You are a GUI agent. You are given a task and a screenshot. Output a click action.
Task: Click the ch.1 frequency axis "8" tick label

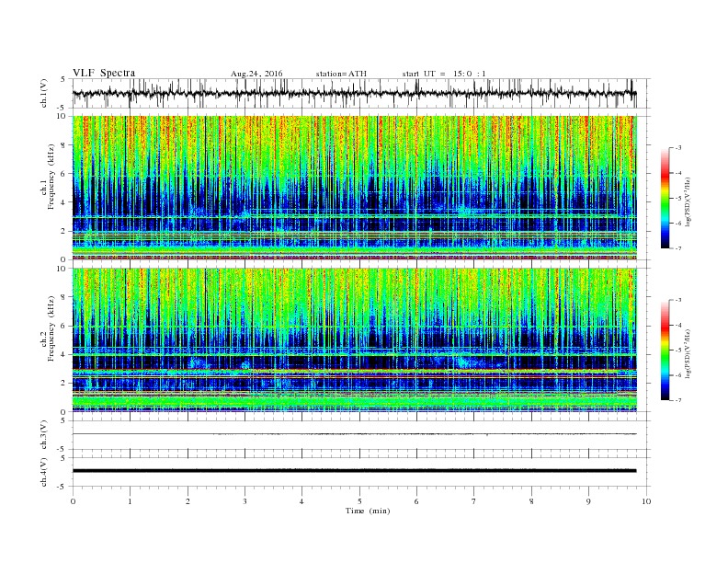(64, 145)
